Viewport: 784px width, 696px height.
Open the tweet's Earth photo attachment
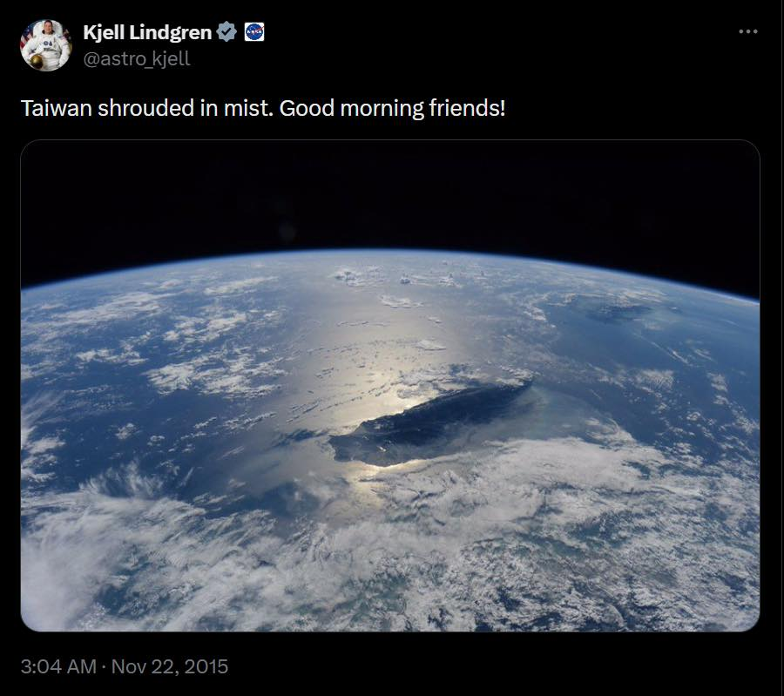(390, 386)
